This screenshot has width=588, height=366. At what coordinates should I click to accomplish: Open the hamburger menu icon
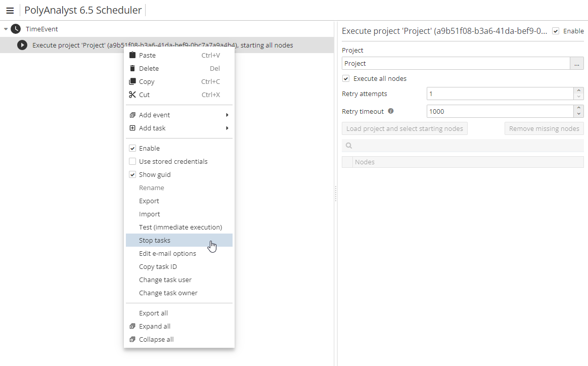10,11
